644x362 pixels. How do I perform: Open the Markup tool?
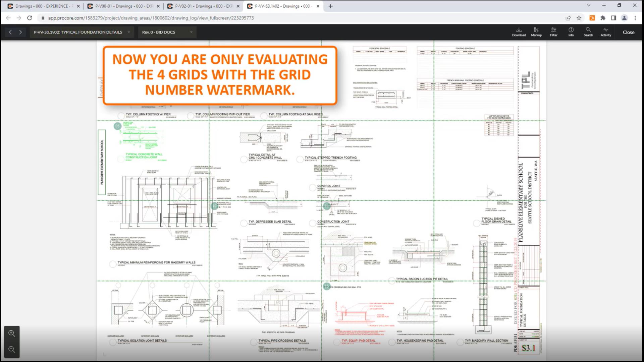pos(536,32)
